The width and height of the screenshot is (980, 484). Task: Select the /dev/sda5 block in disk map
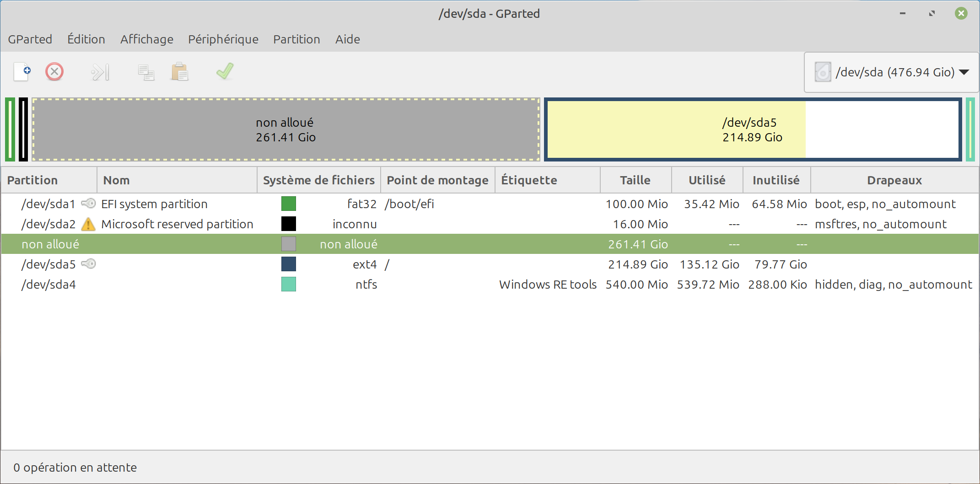(x=752, y=129)
